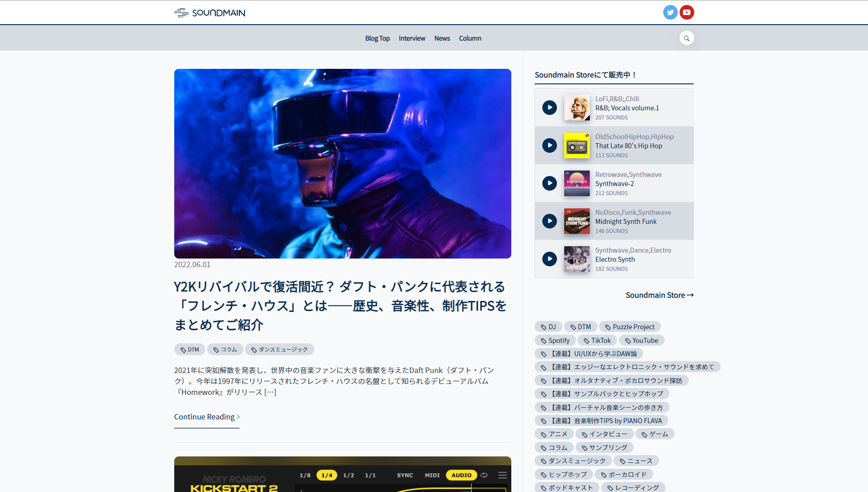Play the Midnight Synth Funk preview
868x492 pixels.
coord(549,221)
